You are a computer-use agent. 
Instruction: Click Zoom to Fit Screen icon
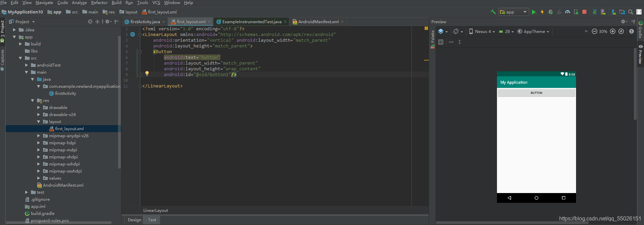[x=621, y=31]
